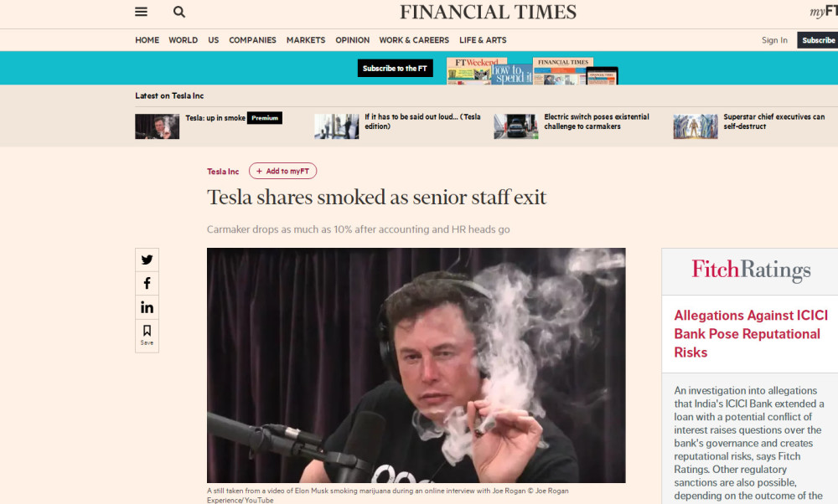Open the Markets menu item
This screenshot has width=838, height=504.
(x=306, y=40)
